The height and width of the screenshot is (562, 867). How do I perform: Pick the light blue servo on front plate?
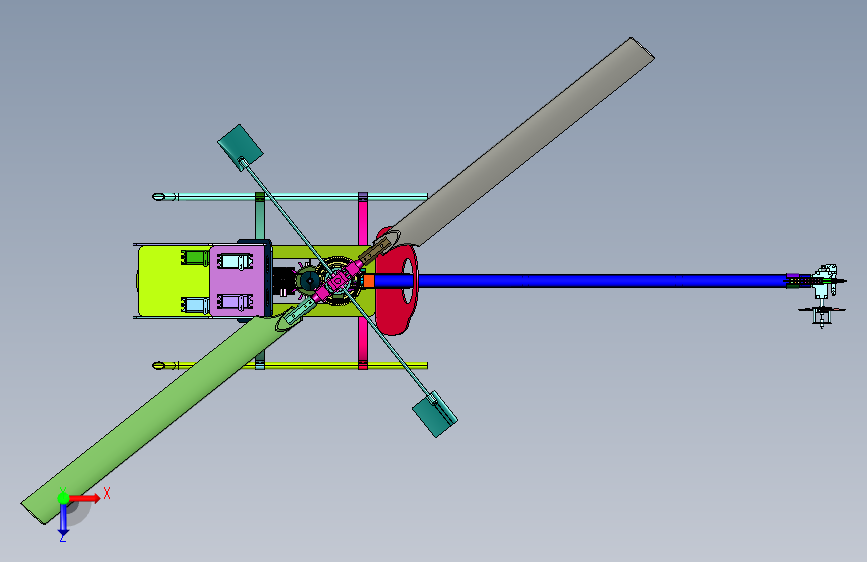(195, 305)
